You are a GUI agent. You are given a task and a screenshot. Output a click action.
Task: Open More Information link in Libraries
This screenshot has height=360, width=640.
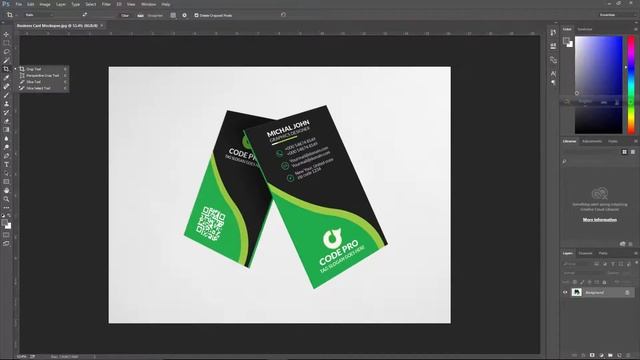tap(600, 220)
